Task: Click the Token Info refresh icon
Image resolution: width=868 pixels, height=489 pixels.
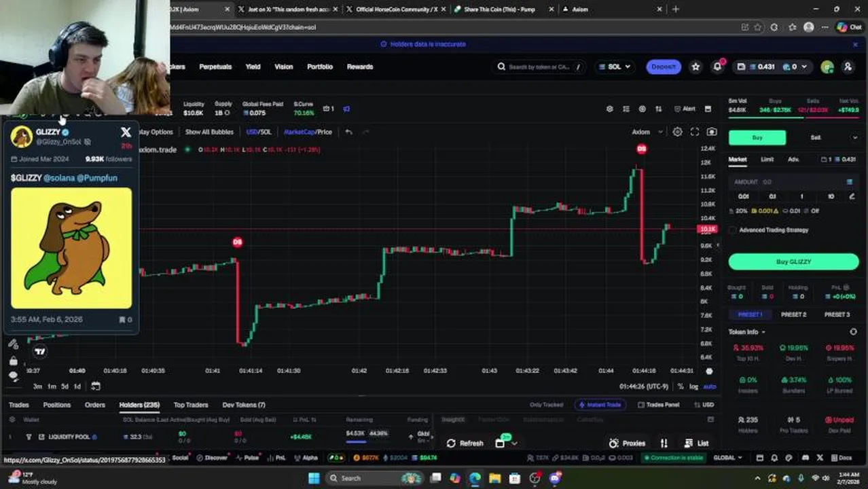Action: click(853, 331)
